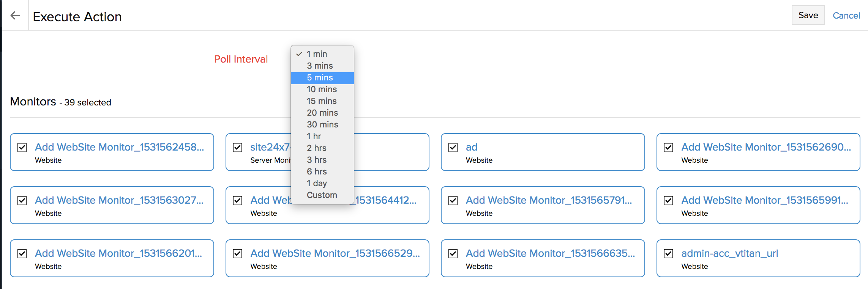Image resolution: width=868 pixels, height=289 pixels.
Task: Select 3 hrs from the interval list
Action: pyautogui.click(x=316, y=160)
